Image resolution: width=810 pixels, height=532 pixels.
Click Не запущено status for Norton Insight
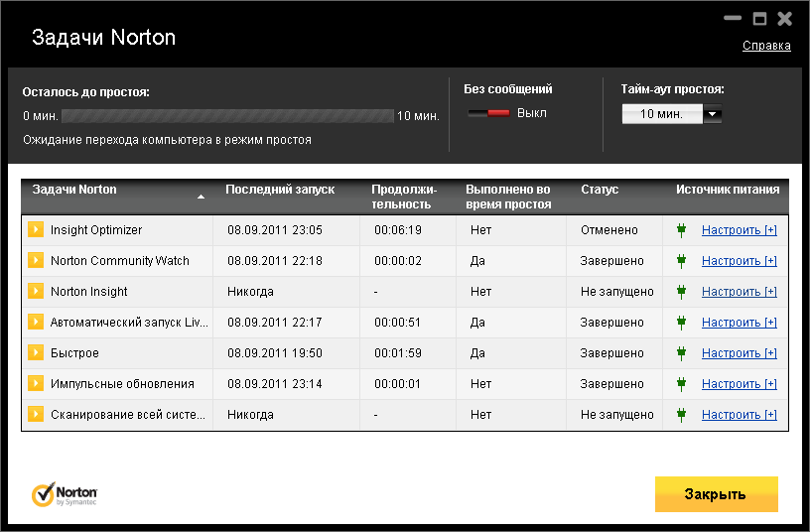tap(616, 291)
